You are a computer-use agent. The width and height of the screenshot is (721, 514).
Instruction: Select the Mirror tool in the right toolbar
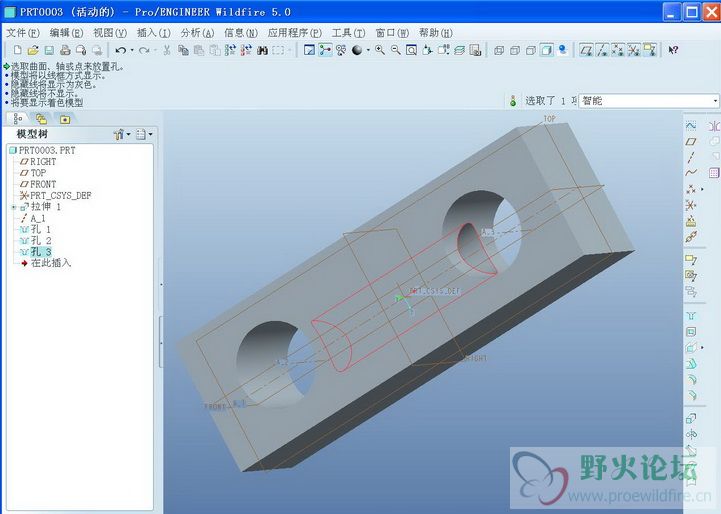[x=713, y=126]
